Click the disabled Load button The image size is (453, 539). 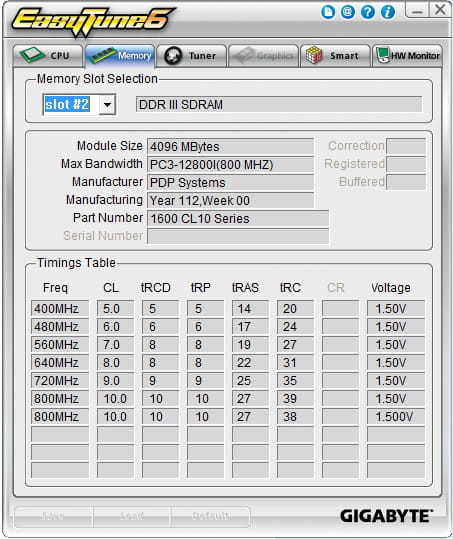(x=132, y=516)
